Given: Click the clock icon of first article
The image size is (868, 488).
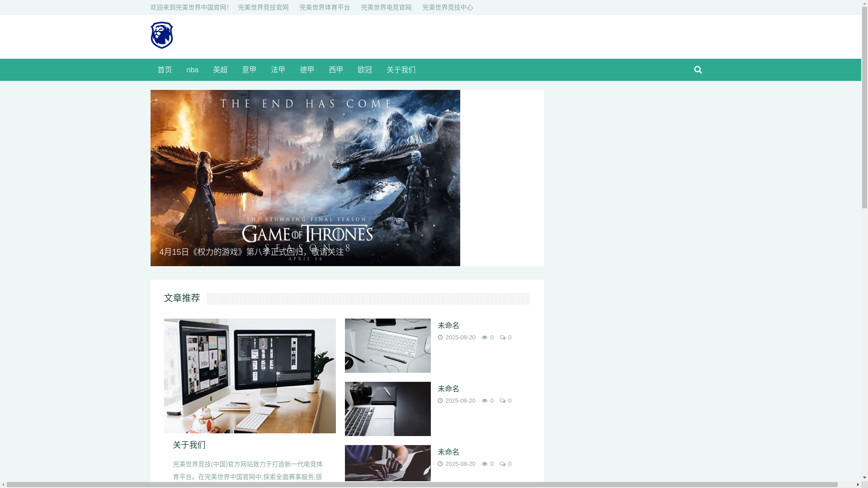Looking at the screenshot, I should pos(440,337).
